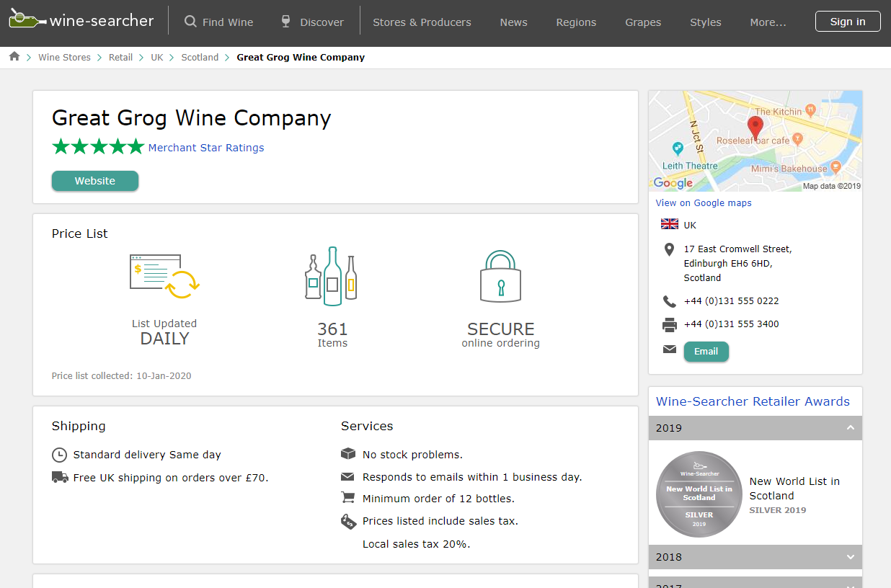
Task: Expand the 2018 awards section
Action: [x=755, y=557]
